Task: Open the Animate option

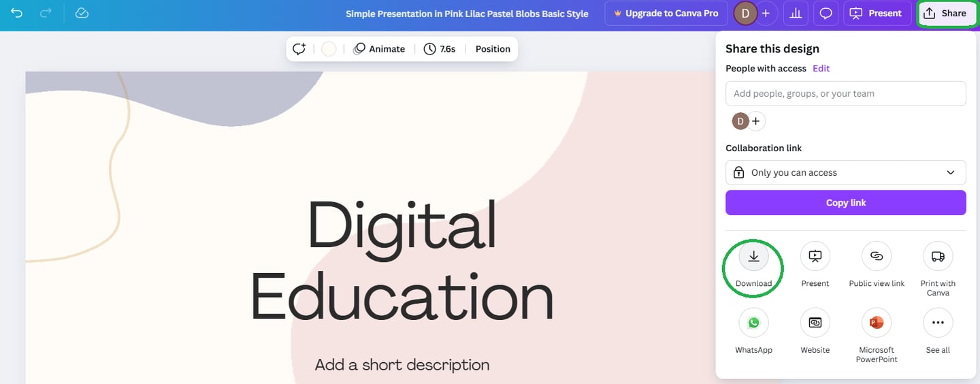Action: [x=379, y=49]
